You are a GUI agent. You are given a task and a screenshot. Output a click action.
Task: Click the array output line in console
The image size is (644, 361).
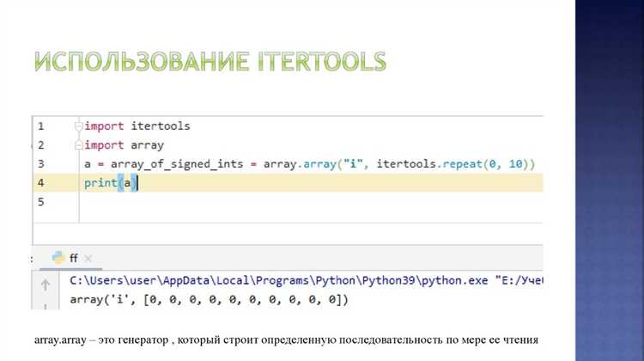click(x=209, y=299)
